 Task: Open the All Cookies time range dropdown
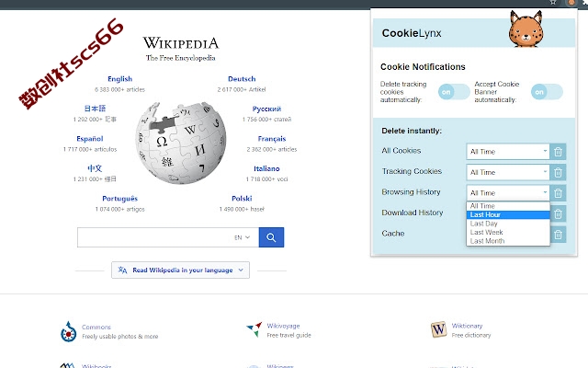pos(508,152)
